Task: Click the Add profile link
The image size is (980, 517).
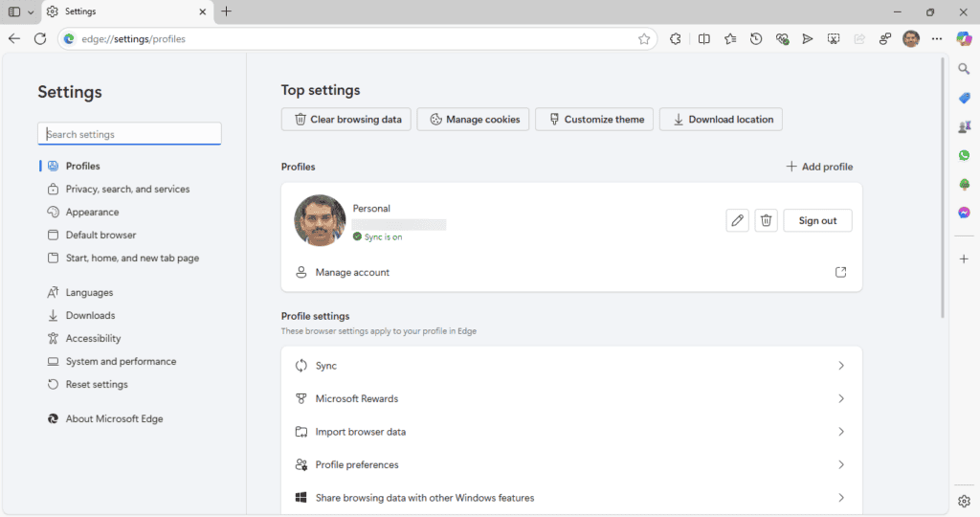Action: tap(819, 167)
